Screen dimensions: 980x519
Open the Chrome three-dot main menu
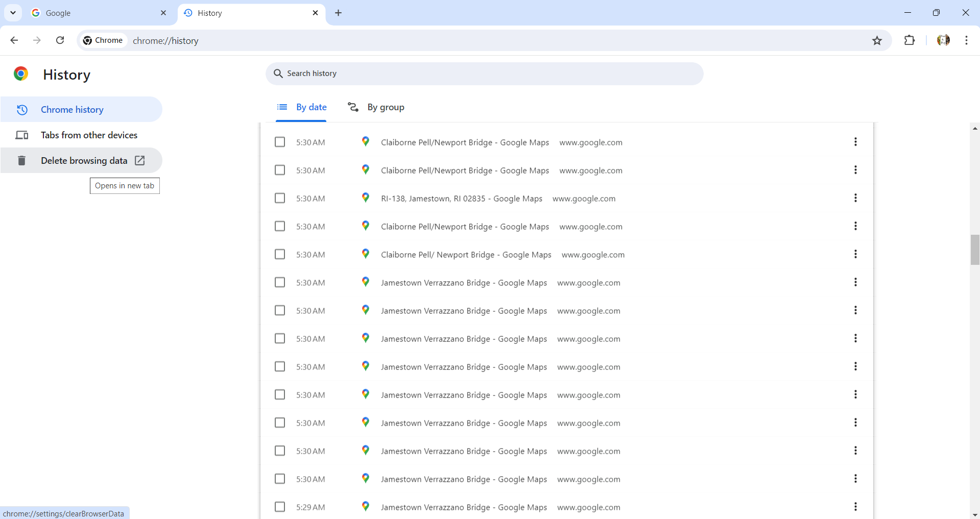[966, 40]
